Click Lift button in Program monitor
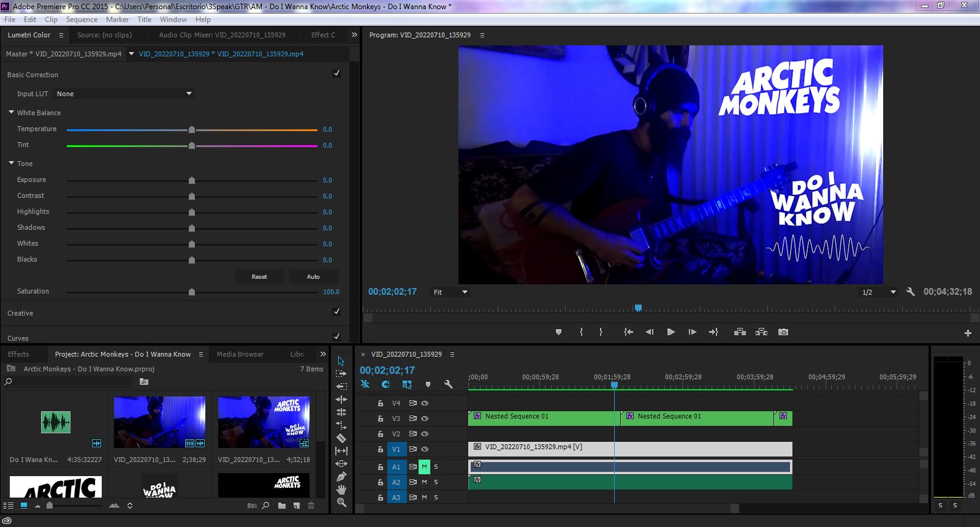This screenshot has height=527, width=980. [740, 332]
